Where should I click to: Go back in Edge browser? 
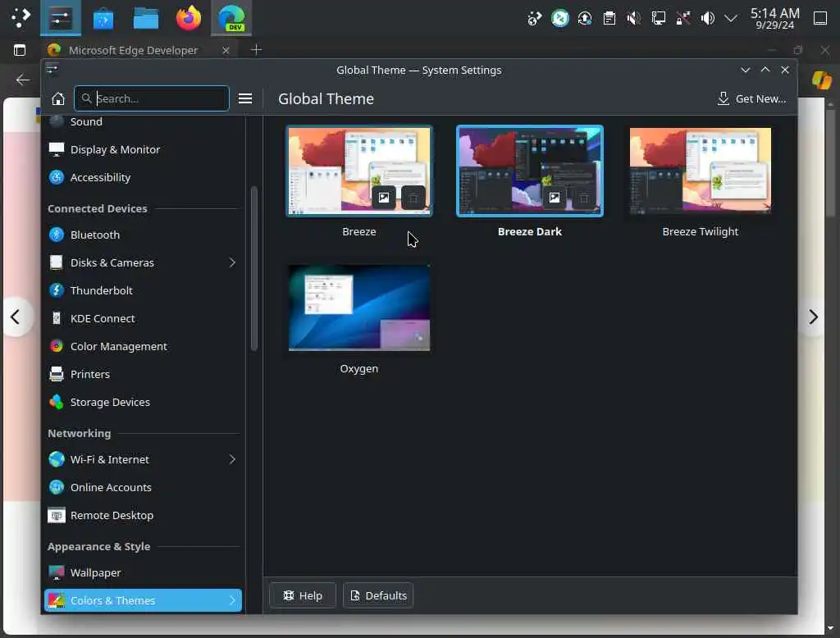coord(22,80)
